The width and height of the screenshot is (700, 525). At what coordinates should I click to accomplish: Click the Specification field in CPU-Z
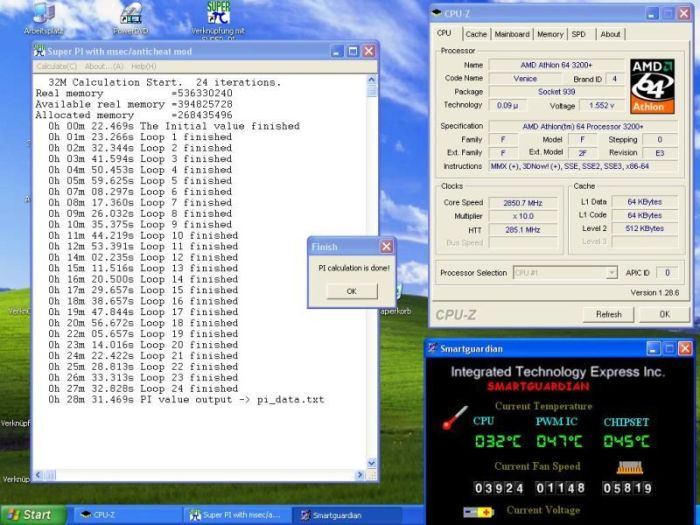pos(583,126)
